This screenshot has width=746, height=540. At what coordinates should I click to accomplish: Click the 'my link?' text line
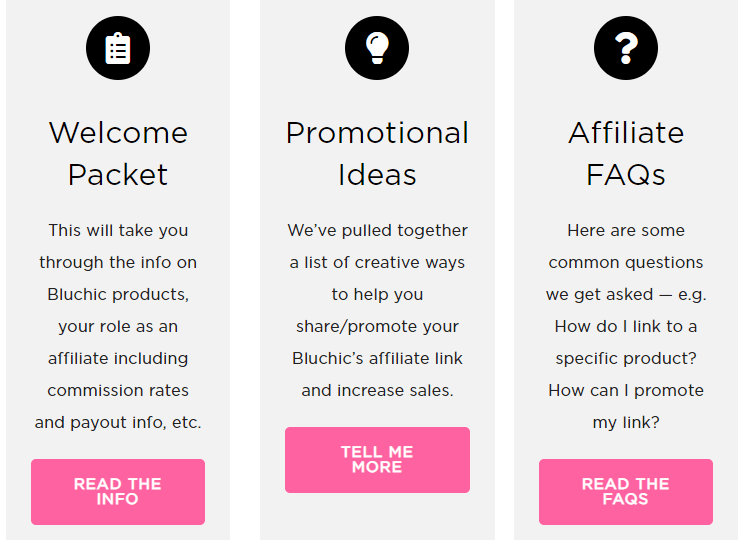point(626,422)
